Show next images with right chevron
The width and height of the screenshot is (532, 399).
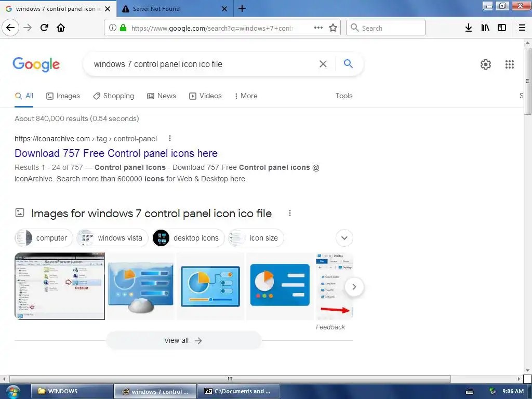(x=354, y=287)
